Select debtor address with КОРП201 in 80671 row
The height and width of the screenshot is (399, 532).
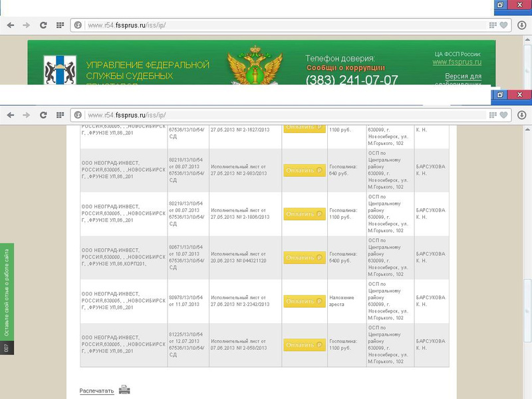pyautogui.click(x=124, y=257)
